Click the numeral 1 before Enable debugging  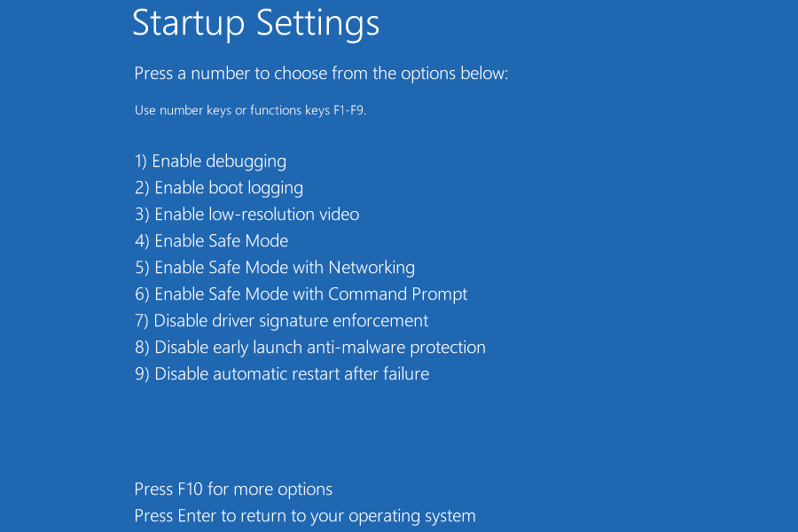(x=137, y=161)
